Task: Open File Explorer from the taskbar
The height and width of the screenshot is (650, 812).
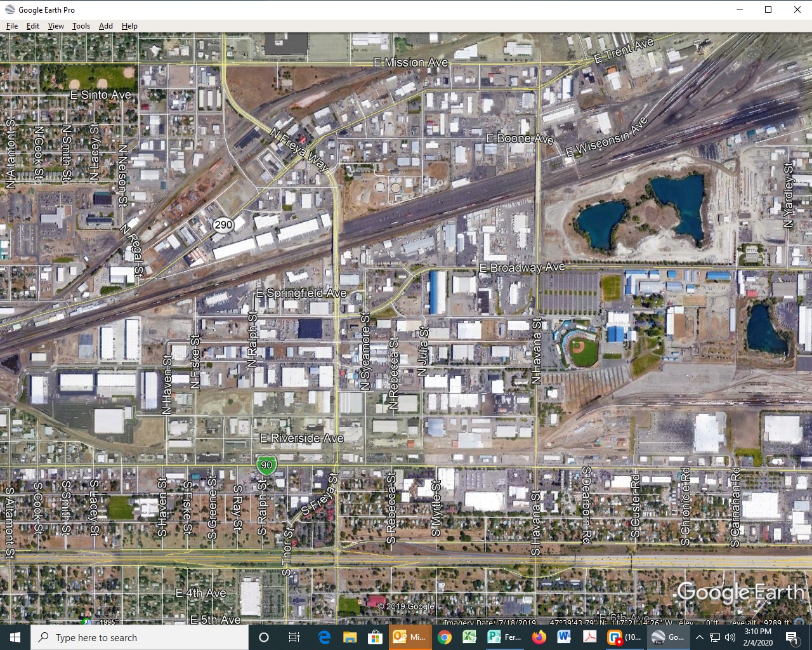Action: [x=350, y=637]
